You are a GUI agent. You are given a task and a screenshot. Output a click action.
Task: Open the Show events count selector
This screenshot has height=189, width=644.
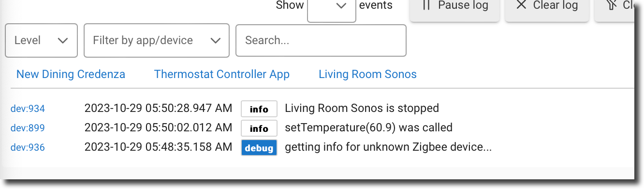pyautogui.click(x=332, y=10)
